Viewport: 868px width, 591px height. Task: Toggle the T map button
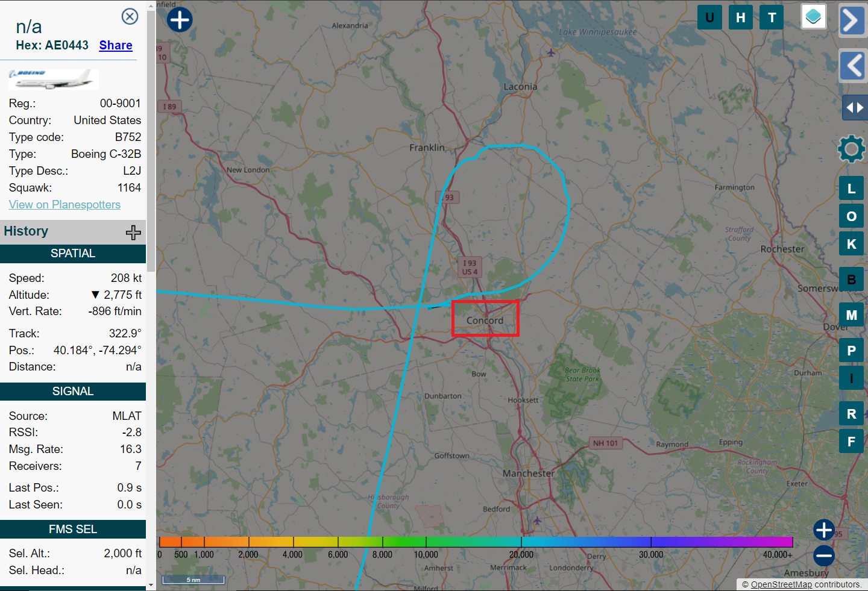772,17
